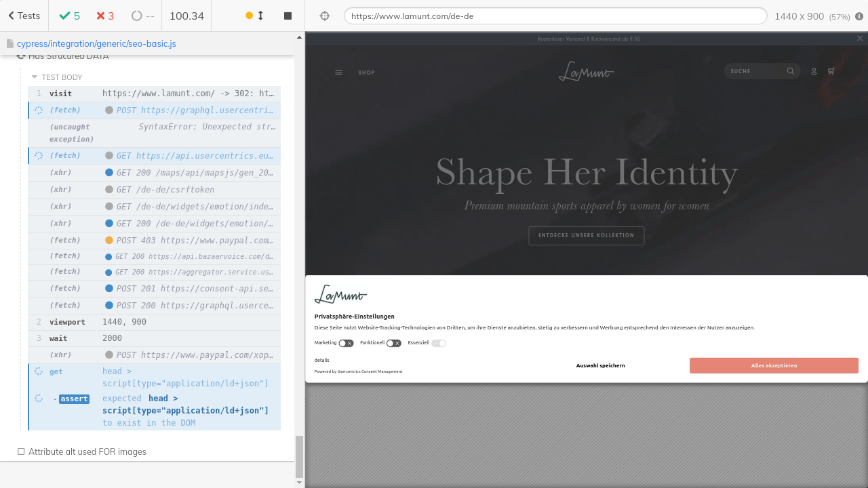Click the URL address field
868x488 pixels.
pos(555,16)
